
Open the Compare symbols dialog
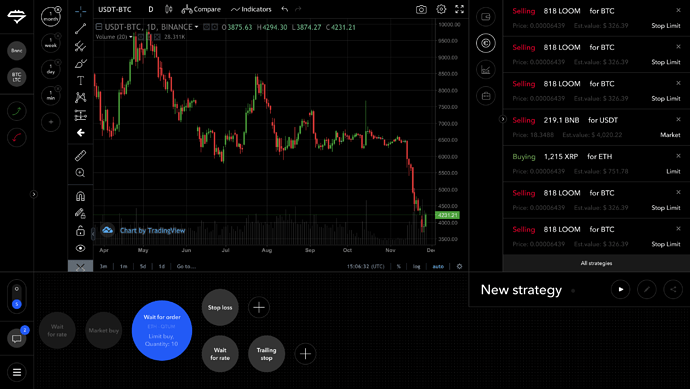(x=201, y=9)
